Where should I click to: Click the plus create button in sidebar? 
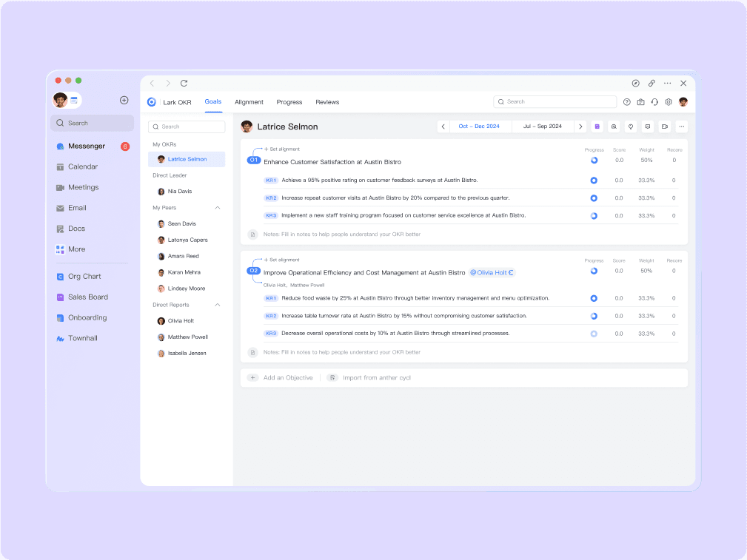(x=124, y=100)
